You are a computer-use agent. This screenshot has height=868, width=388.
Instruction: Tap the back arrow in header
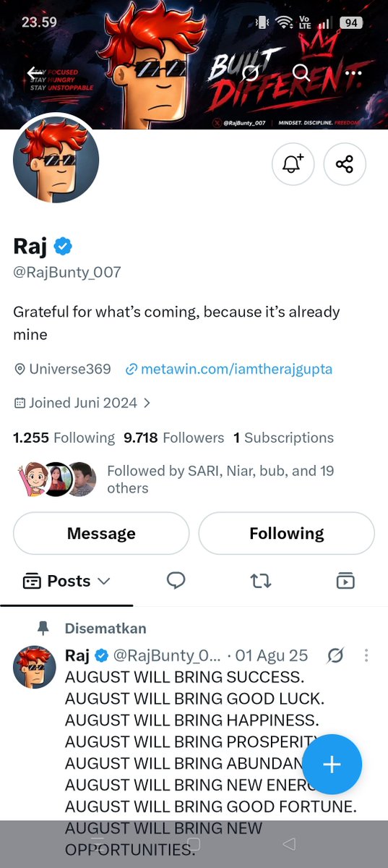point(35,72)
